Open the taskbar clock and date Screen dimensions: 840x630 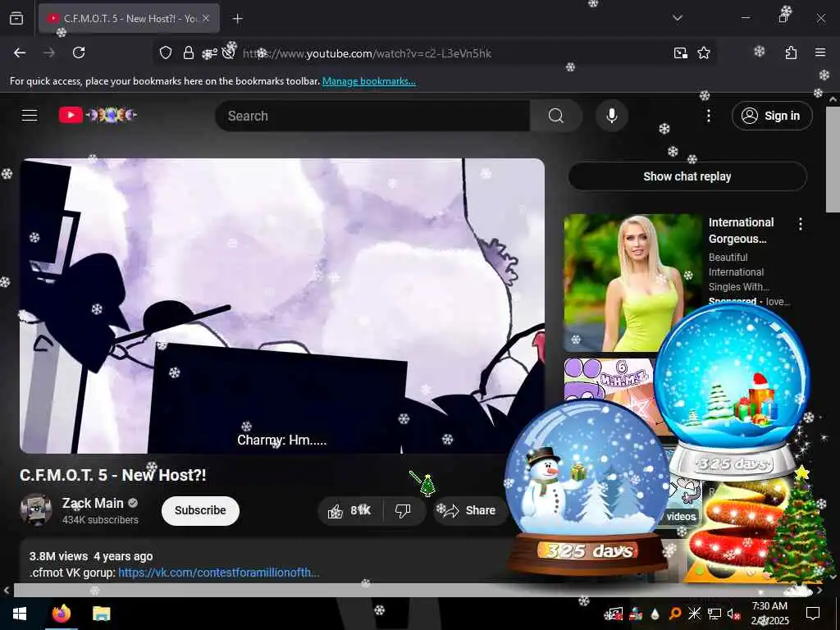769,614
